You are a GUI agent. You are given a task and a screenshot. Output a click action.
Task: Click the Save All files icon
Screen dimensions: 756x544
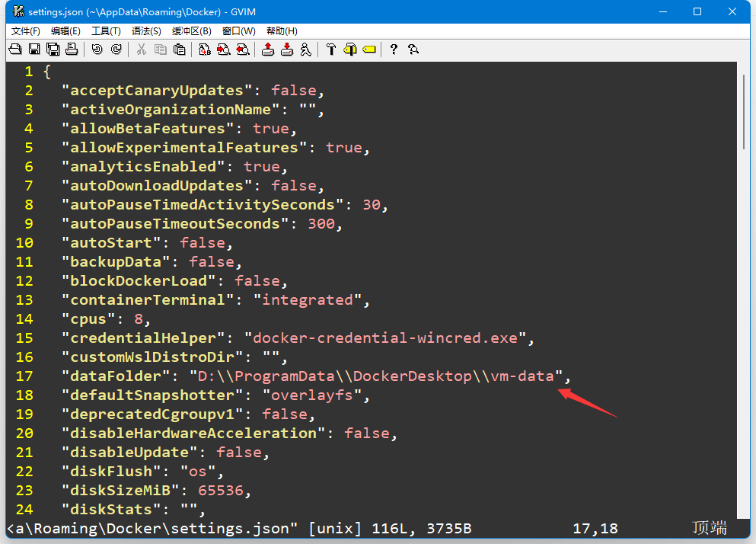[x=53, y=50]
